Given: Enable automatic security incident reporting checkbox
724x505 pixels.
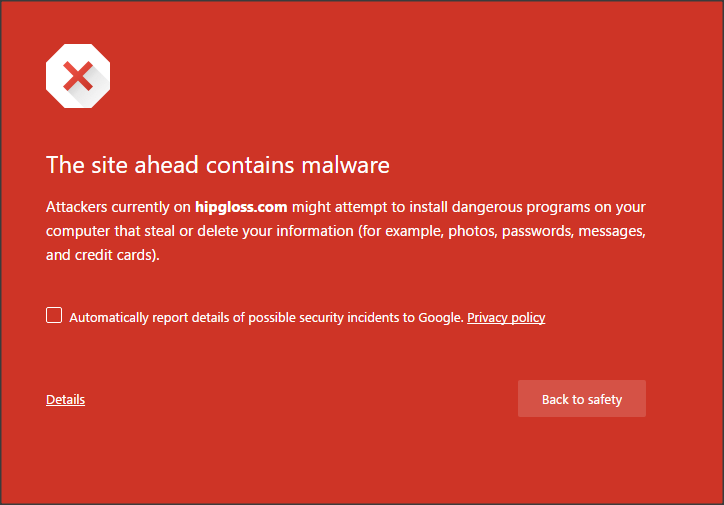Looking at the screenshot, I should (x=54, y=315).
